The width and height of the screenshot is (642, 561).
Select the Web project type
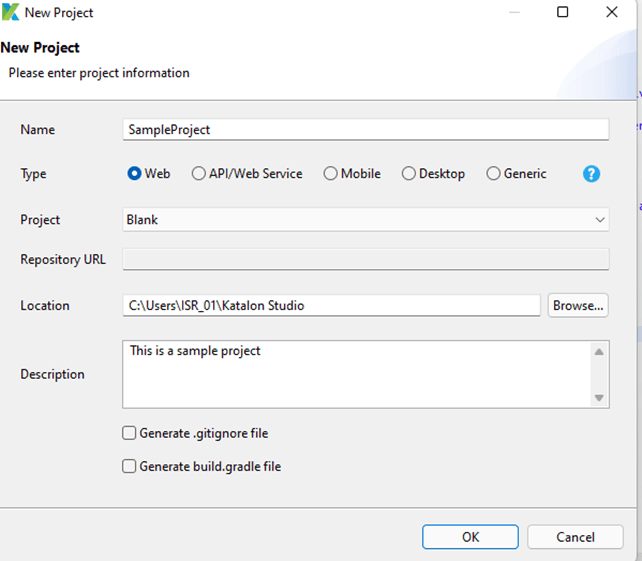(x=134, y=174)
